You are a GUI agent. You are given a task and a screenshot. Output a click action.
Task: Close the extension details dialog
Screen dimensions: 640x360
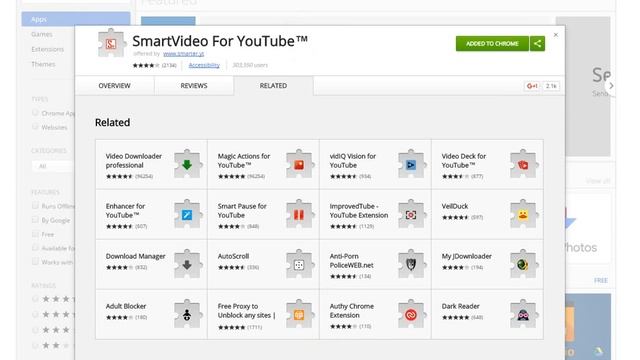pos(556,35)
